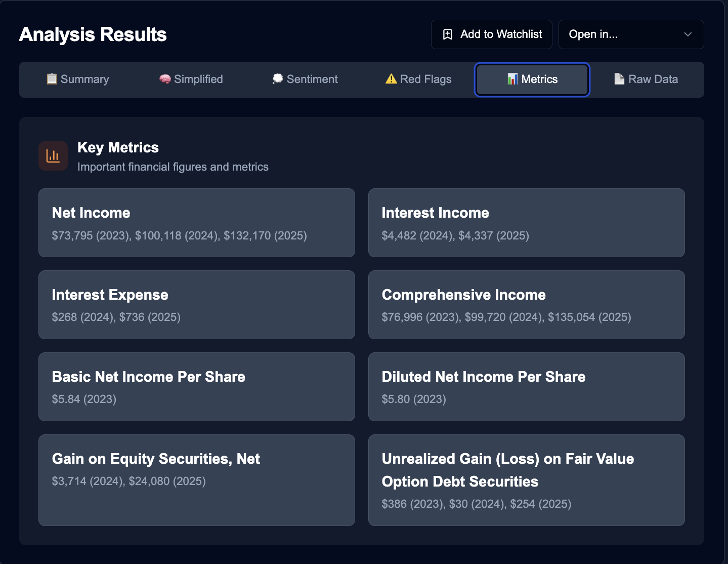Click the orange Key Metrics chart icon
728x564 pixels.
tap(53, 156)
